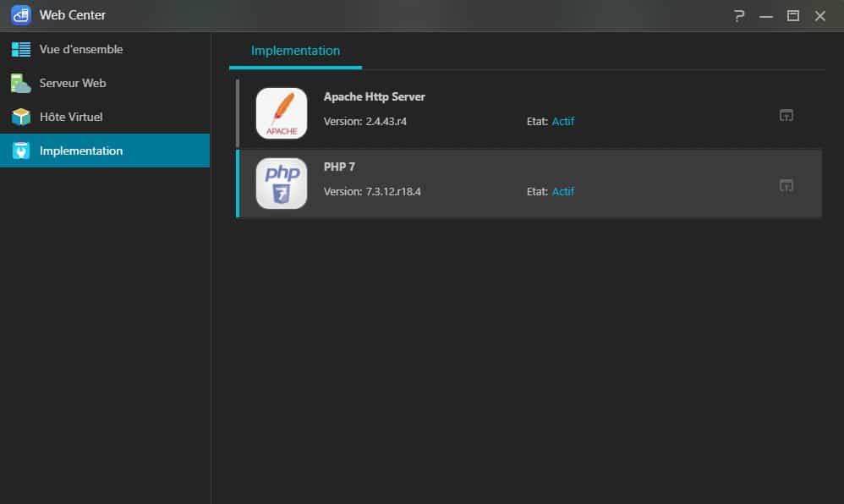Click the Apache feather logo

pyautogui.click(x=282, y=113)
